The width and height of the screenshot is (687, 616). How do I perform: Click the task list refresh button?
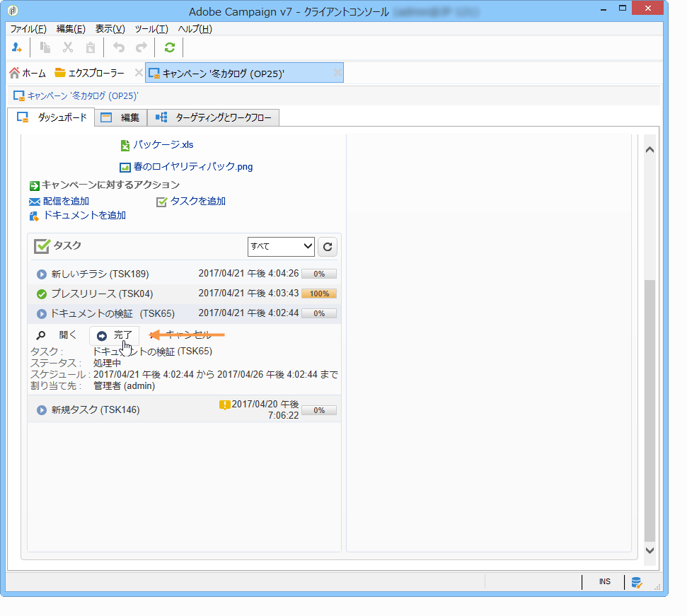coord(328,247)
